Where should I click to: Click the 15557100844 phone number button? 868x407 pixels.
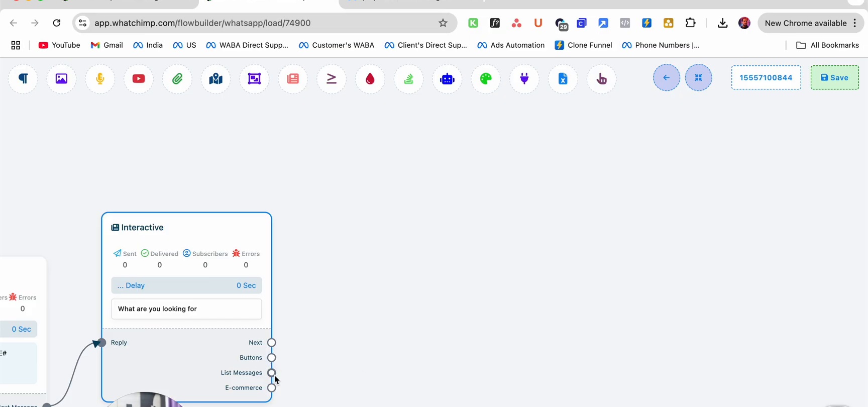coord(766,77)
